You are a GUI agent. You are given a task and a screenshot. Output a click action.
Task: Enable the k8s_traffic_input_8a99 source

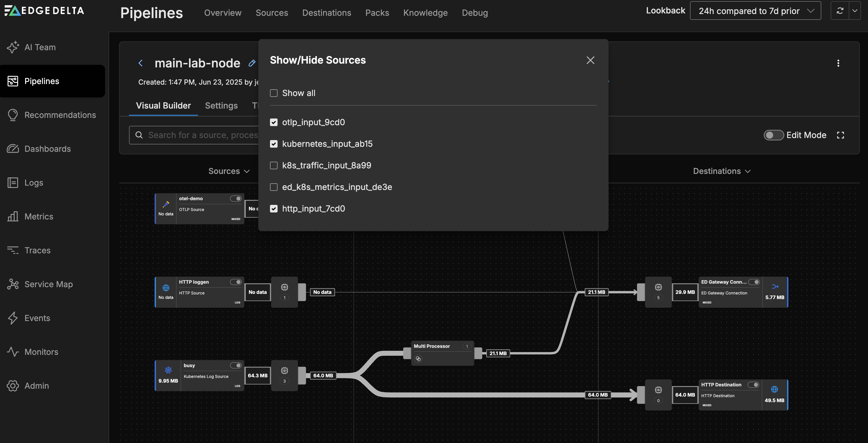point(273,165)
